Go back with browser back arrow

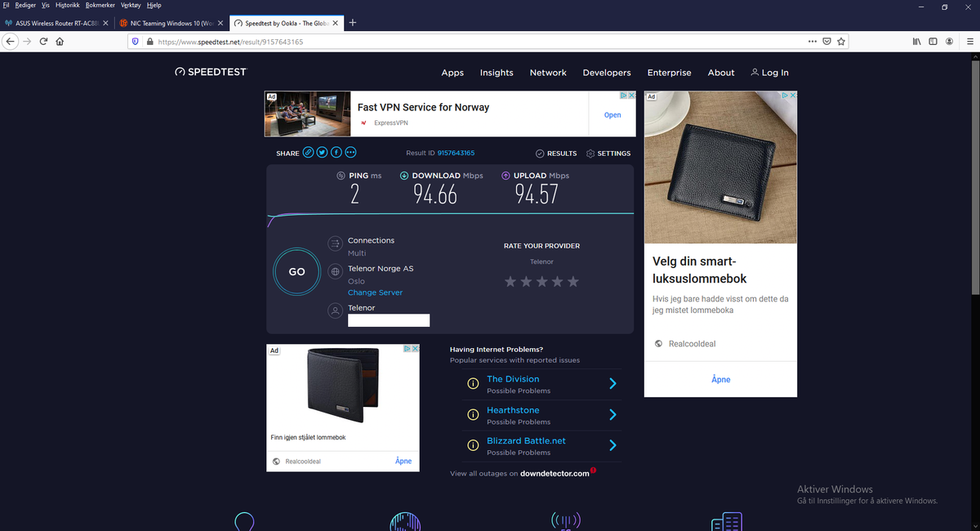(x=11, y=42)
